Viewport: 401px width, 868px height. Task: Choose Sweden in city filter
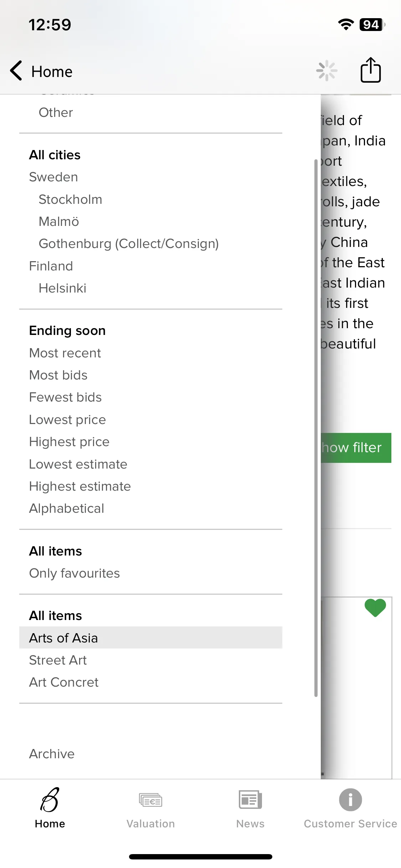53,177
